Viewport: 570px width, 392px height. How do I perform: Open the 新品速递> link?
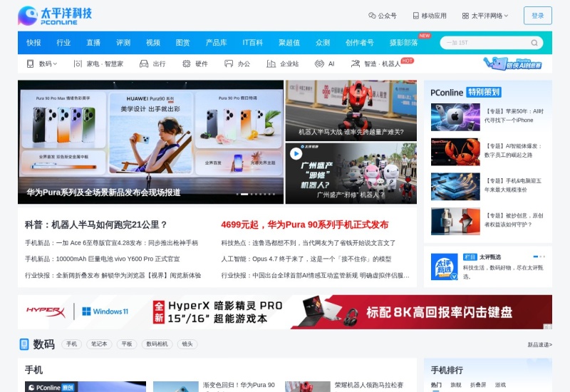539,345
